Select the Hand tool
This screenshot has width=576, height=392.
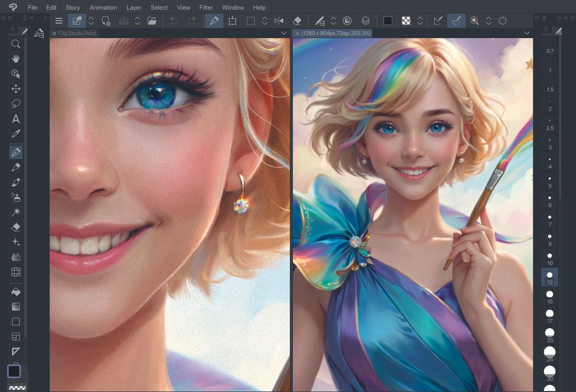point(16,59)
